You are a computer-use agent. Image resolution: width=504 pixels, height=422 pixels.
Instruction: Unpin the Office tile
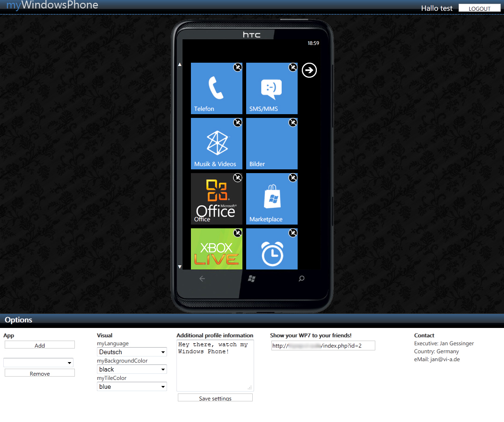(238, 178)
